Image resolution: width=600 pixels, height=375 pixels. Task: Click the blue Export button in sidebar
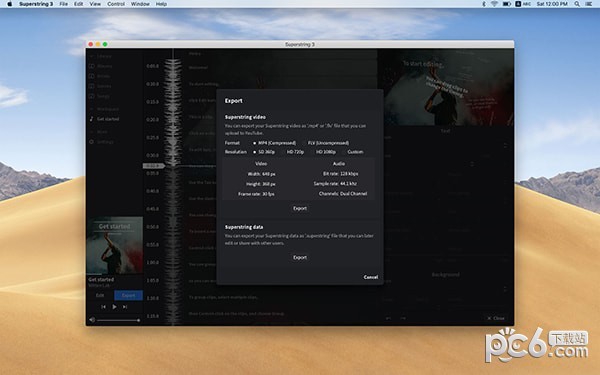(x=128, y=295)
